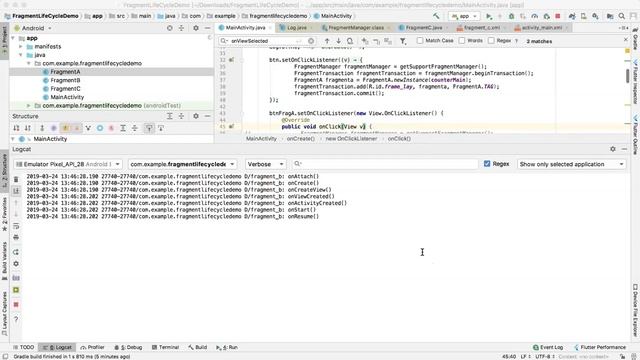Viewport: 640px width, 360px height.
Task: Open the Event Log button
Action: tap(548, 347)
